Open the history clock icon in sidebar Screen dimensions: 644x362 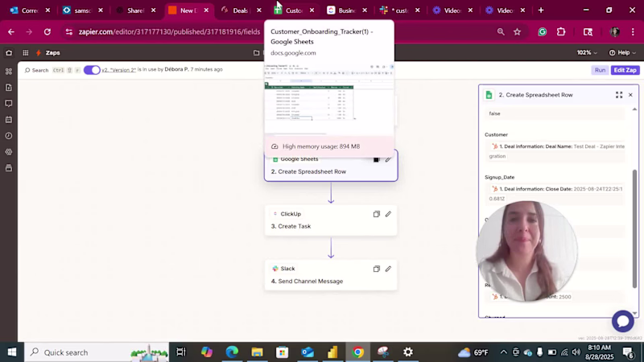point(9,136)
